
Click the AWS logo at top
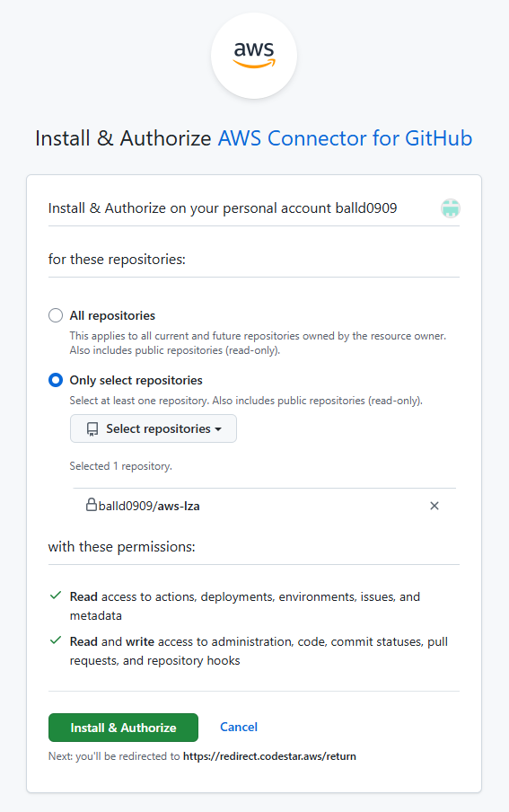254,56
